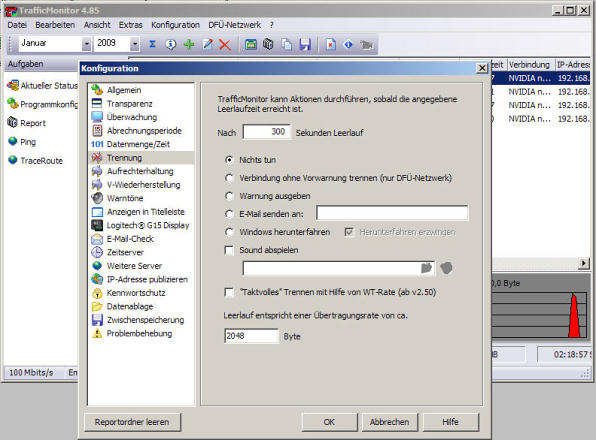Click the blue diamond info toolbar icon
596x440 pixels.
pyautogui.click(x=348, y=44)
